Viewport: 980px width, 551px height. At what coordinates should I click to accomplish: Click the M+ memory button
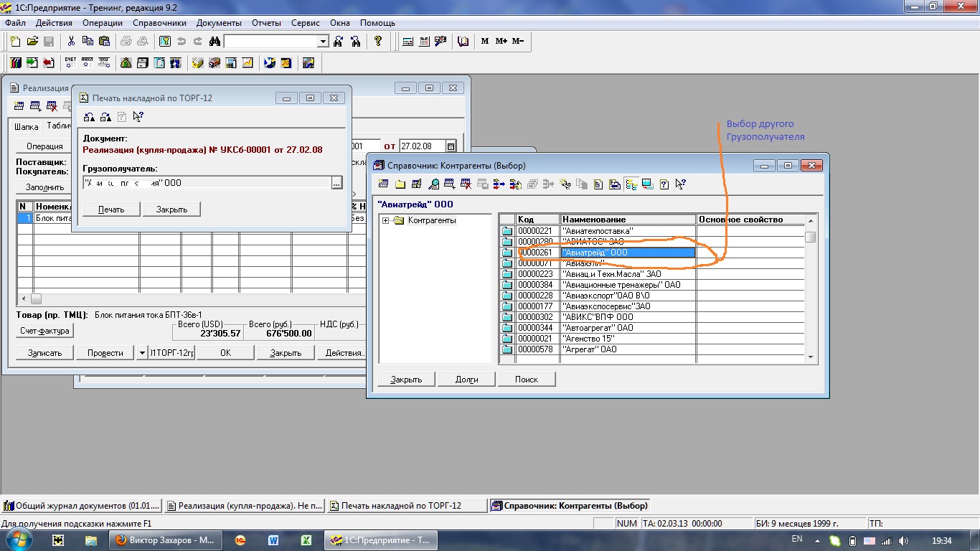click(x=501, y=42)
